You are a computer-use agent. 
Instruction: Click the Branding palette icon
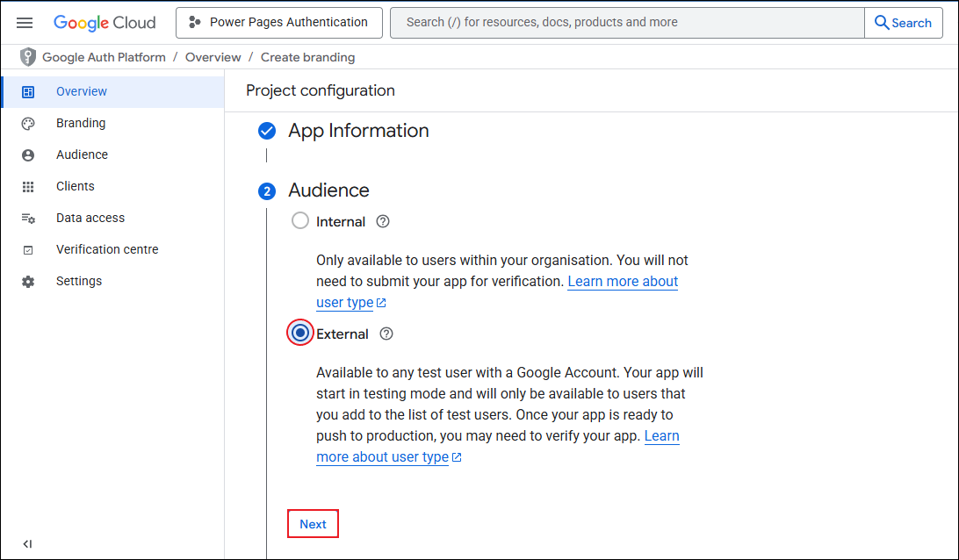point(28,124)
